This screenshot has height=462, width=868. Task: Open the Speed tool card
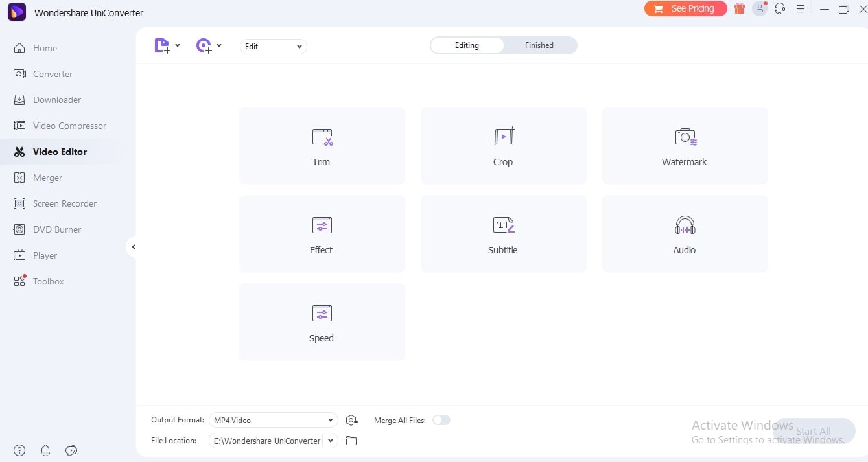pyautogui.click(x=322, y=322)
